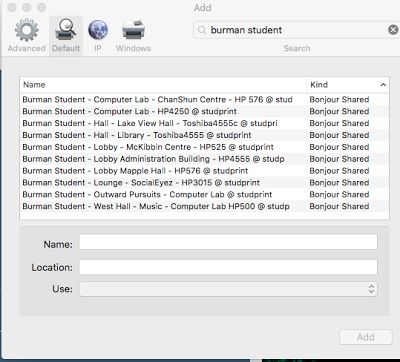Click 'Bonjour Shared' in the ChanShun Centre row
The height and width of the screenshot is (362, 400).
339,100
